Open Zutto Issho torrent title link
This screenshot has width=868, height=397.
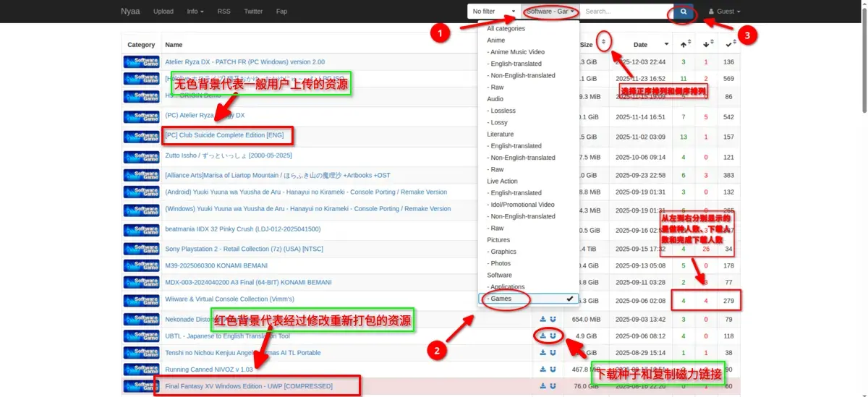(229, 156)
